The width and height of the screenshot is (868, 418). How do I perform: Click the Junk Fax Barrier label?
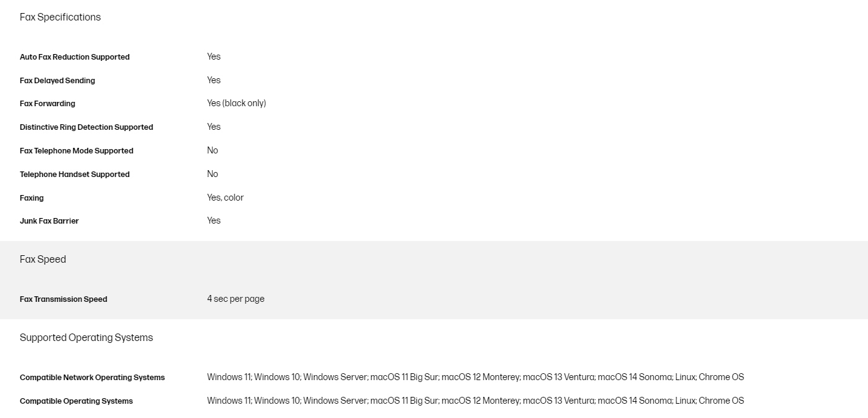coord(49,221)
